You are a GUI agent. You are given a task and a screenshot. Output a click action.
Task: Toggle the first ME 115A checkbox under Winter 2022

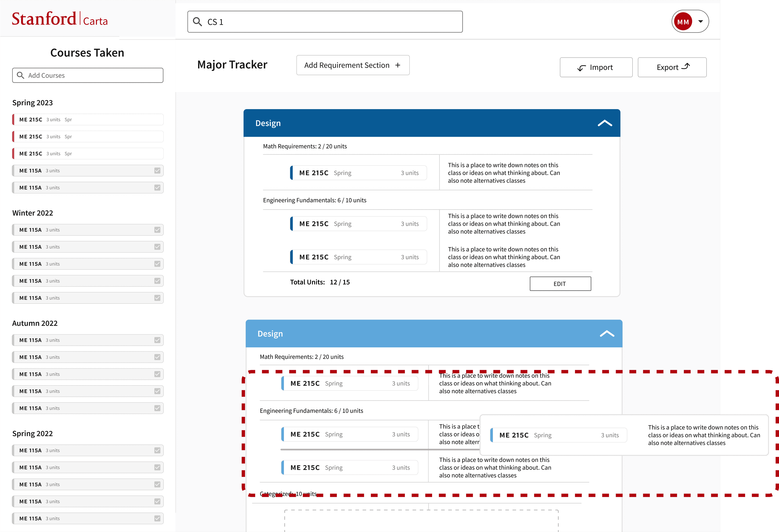pos(157,230)
